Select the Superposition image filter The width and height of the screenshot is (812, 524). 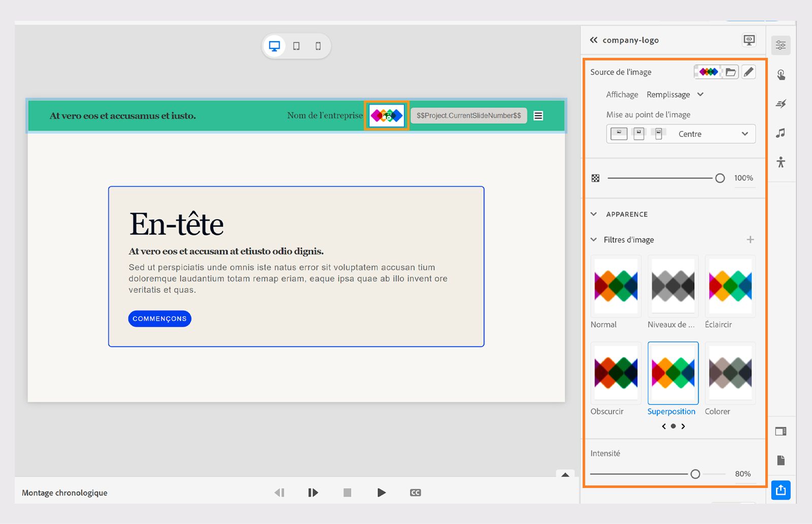[673, 373]
